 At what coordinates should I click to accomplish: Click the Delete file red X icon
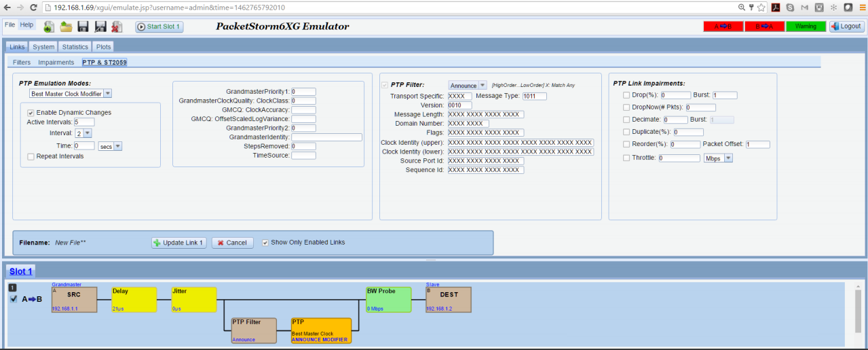point(117,27)
